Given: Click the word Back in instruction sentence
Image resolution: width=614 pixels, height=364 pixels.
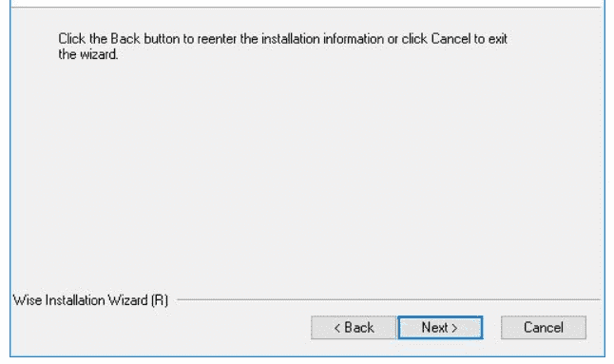Looking at the screenshot, I should click(125, 39).
